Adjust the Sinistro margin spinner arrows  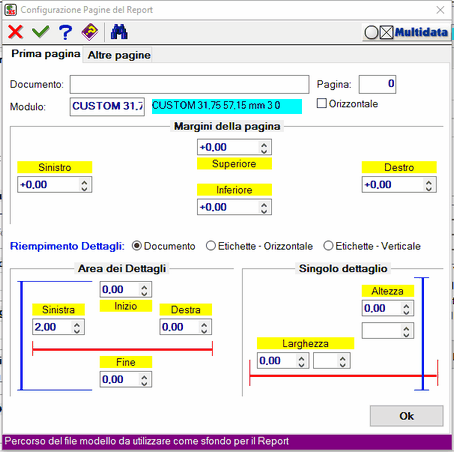coord(84,185)
